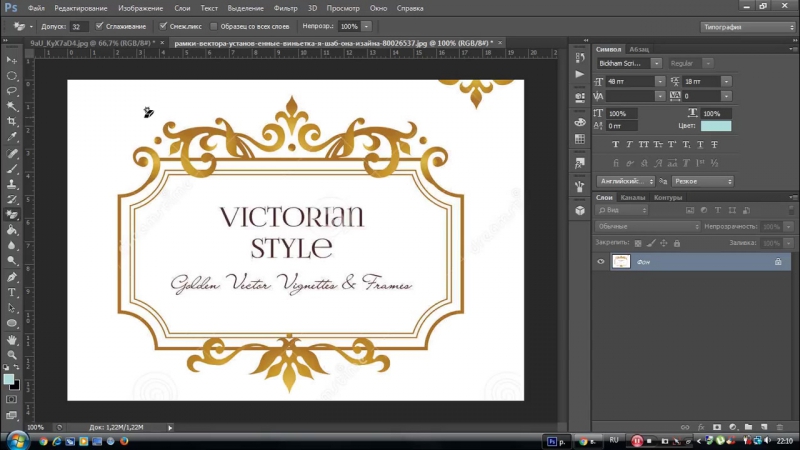Select the Hand tool
The height and width of the screenshot is (450, 800).
point(12,340)
